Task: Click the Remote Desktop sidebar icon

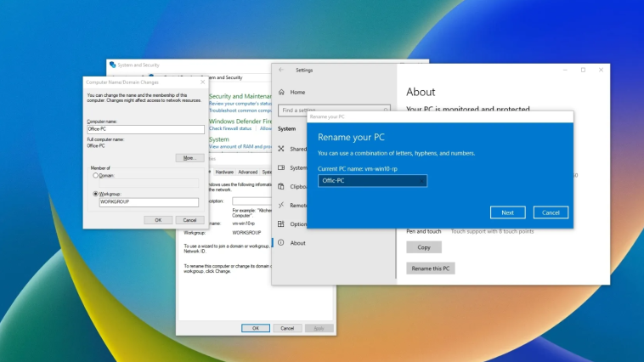Action: pyautogui.click(x=281, y=205)
